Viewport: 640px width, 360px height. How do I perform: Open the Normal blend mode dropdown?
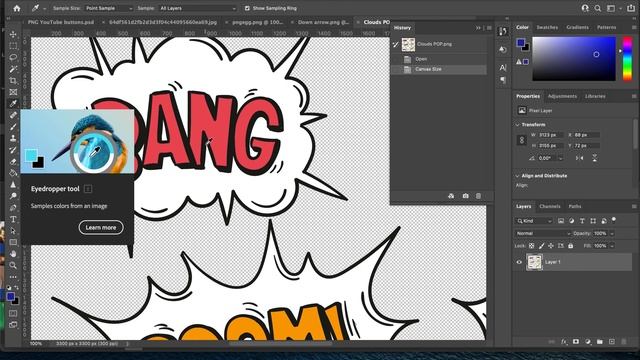coord(543,233)
